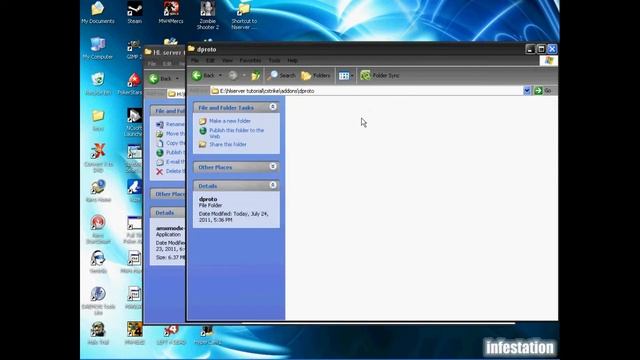
Task: Open the Back history dropdown in dproto window
Action: (220, 76)
